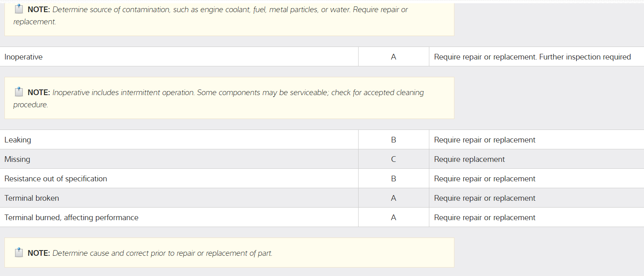Click code "A" in the Terminal burned row

pos(393,218)
